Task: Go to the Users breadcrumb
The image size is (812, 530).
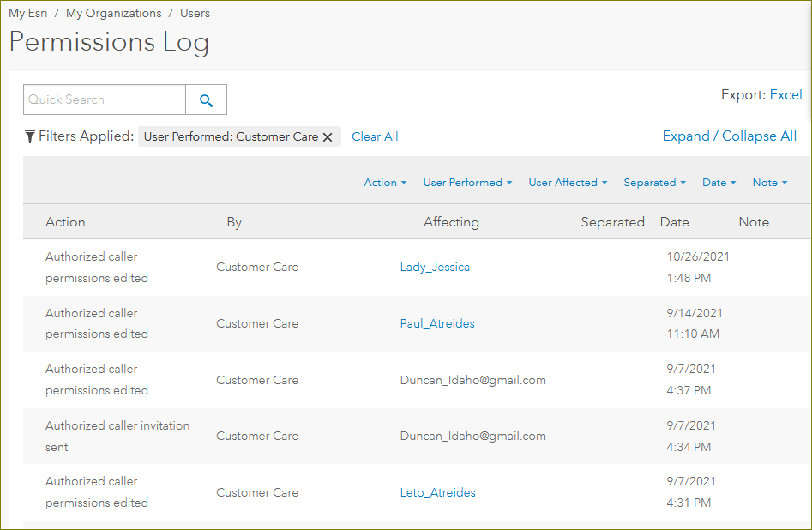Action: point(195,14)
